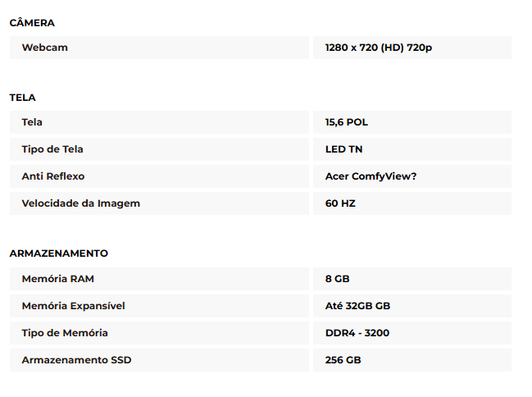Click the 15,6 POL value cell
Screen dimensions: 532x397
tap(412, 122)
